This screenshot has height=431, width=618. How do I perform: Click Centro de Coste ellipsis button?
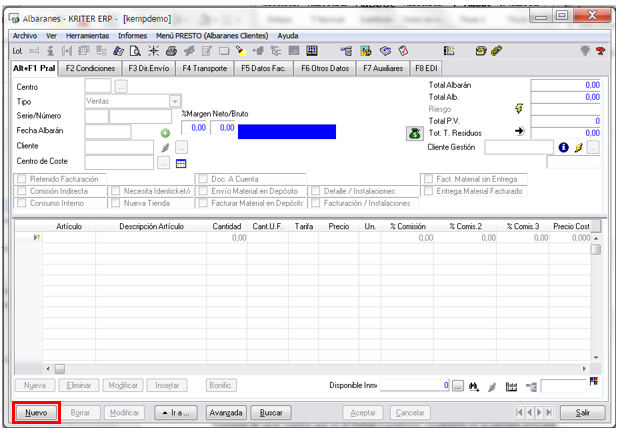point(164,163)
